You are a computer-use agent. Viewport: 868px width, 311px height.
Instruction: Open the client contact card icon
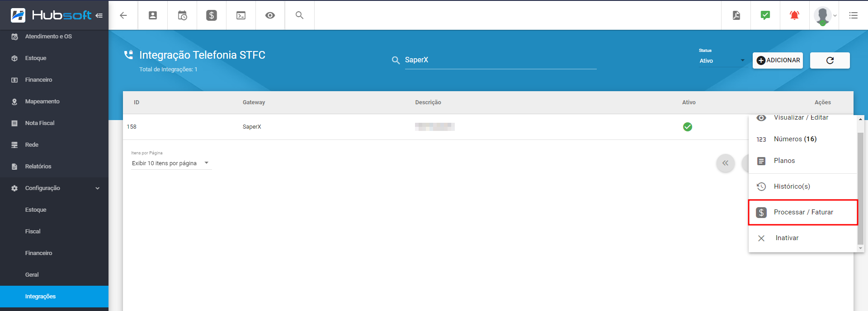(x=153, y=15)
